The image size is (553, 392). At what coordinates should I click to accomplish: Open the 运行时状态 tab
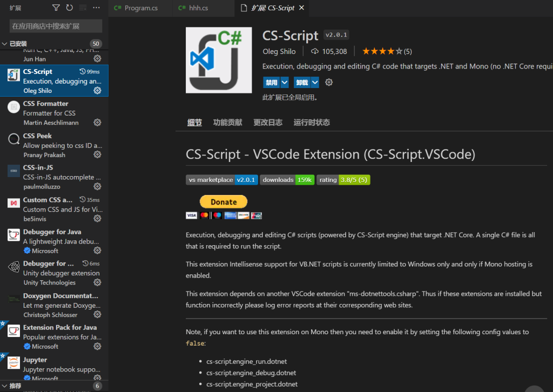click(x=312, y=123)
